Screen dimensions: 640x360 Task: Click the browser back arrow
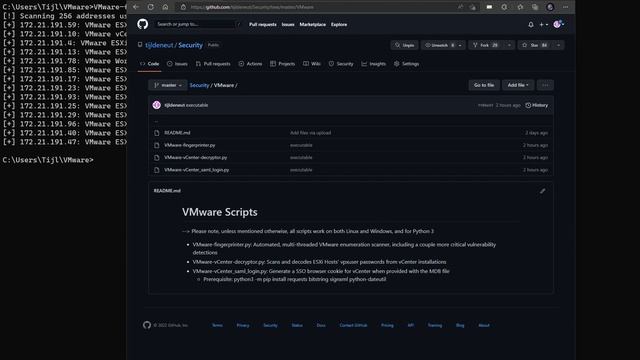click(x=136, y=7)
